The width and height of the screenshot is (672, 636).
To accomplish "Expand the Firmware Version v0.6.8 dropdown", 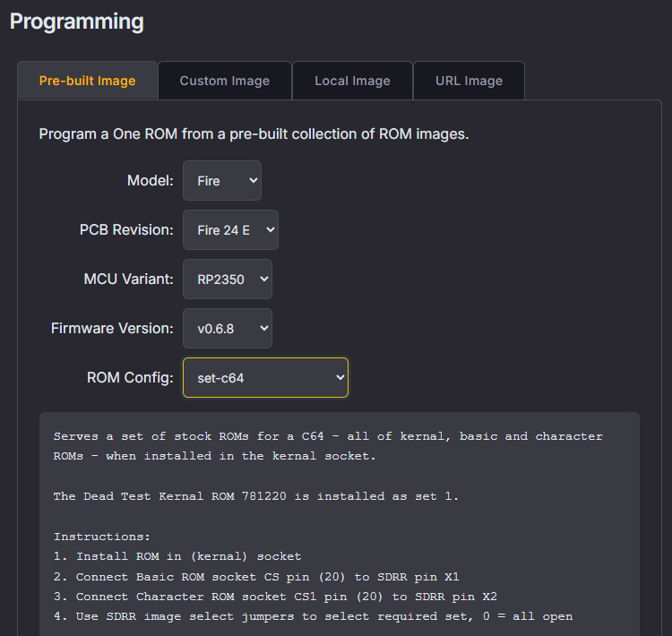I will [x=228, y=329].
